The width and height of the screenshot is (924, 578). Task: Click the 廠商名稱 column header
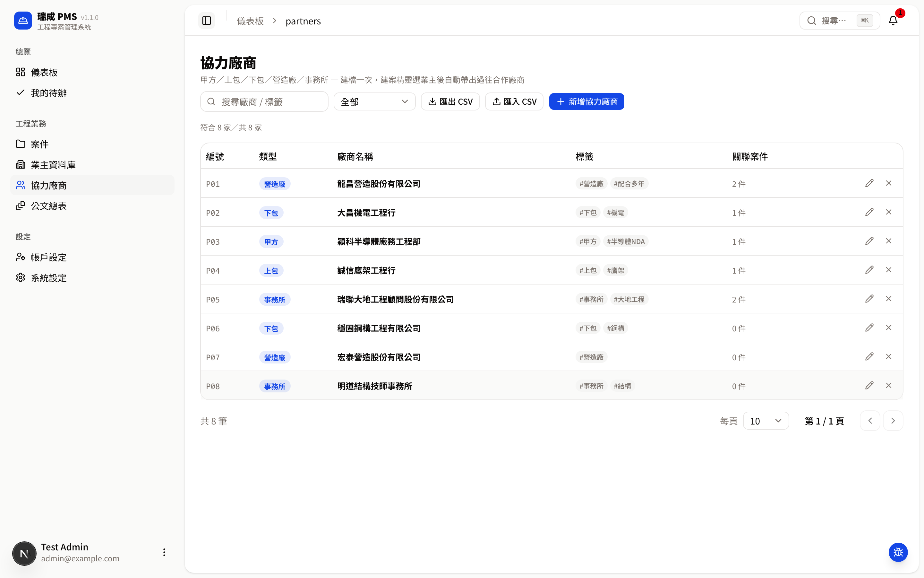355,157
